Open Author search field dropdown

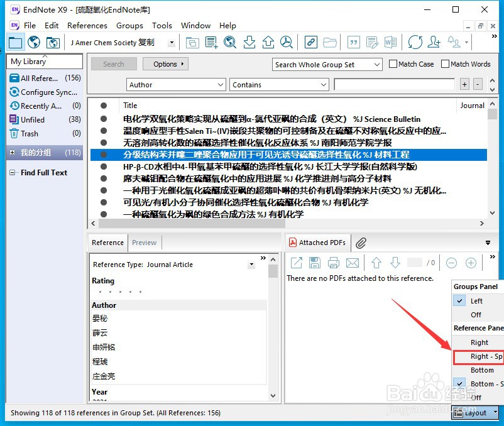[x=176, y=85]
